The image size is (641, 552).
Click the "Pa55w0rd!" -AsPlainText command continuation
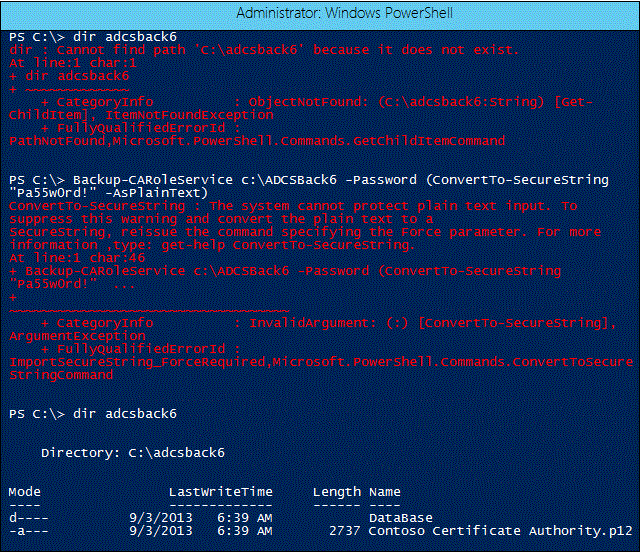click(106, 193)
